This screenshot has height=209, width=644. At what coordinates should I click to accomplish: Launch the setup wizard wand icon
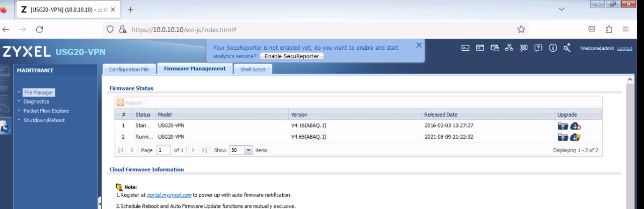point(567,48)
